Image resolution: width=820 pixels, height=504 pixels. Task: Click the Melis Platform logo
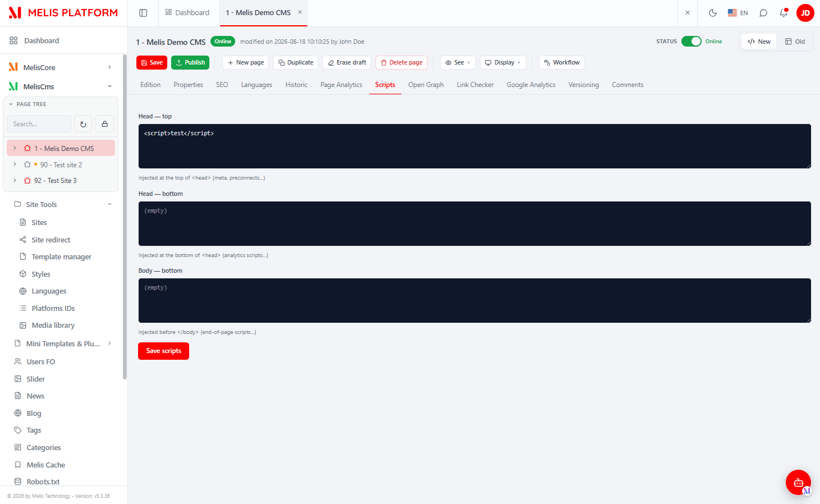(x=63, y=13)
